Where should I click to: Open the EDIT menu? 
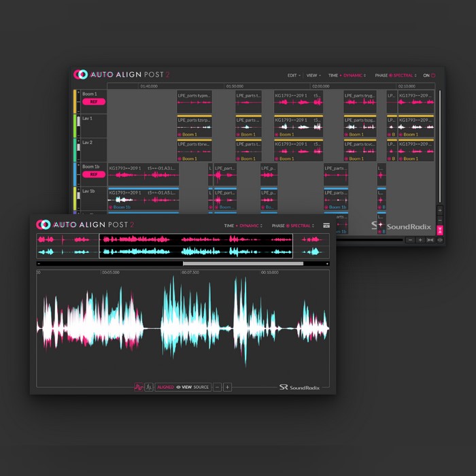tap(294, 75)
